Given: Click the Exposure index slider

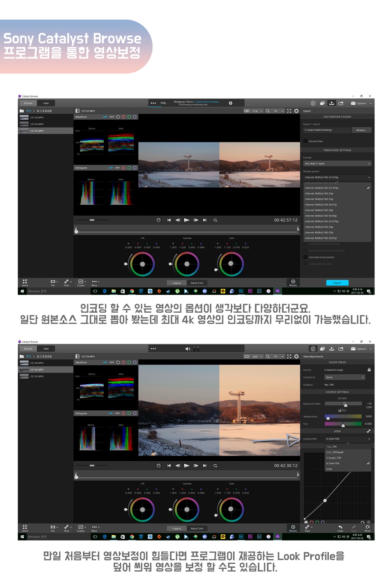Looking at the screenshot, I should [343, 405].
